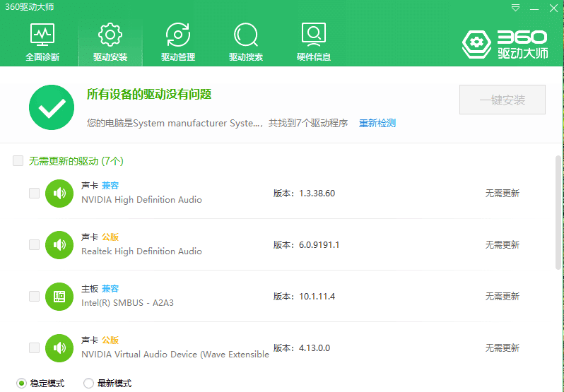Switch to the 驱动安装 tab
564x392 pixels.
click(x=110, y=42)
